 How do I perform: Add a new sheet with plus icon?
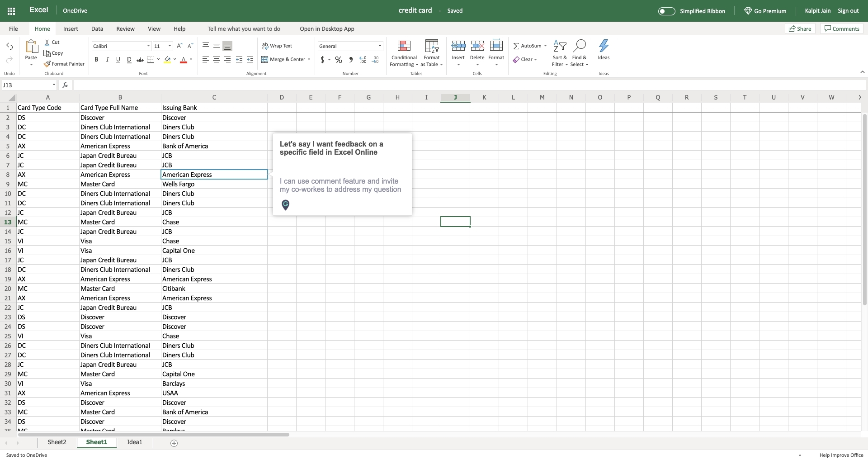click(174, 443)
